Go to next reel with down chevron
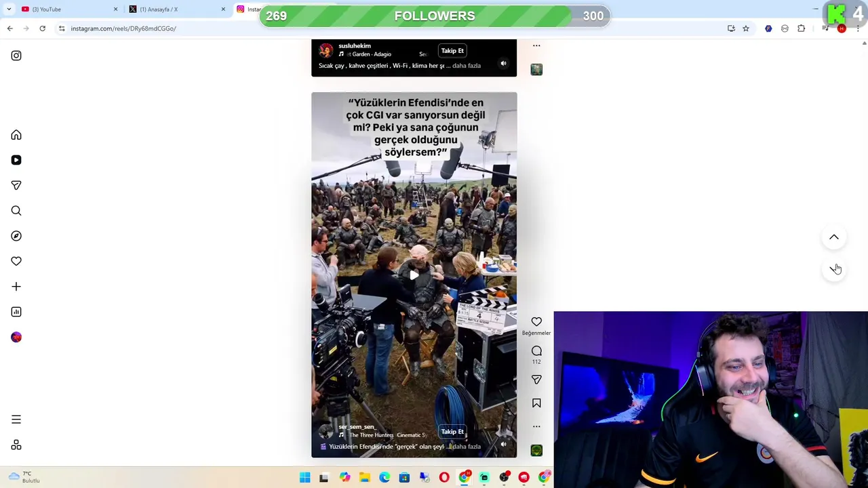Screen dimensions: 868x488 834,269
